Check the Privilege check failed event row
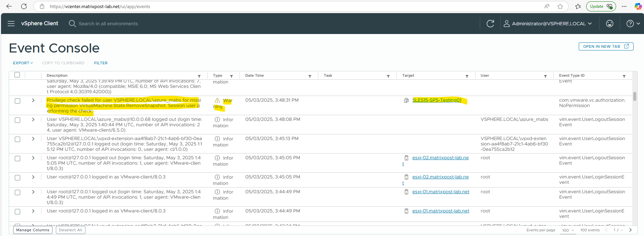Viewport: 644px width, 236px height. [x=17, y=101]
